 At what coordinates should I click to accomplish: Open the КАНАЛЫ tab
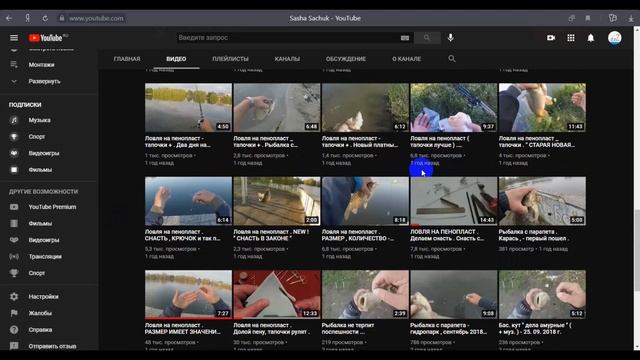(287, 59)
